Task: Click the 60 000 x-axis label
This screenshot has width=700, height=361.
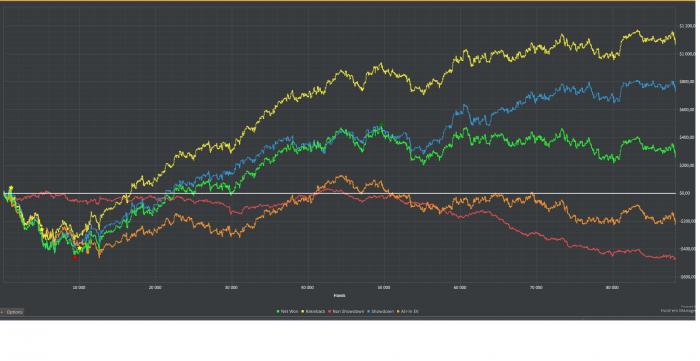Action: coord(460,287)
